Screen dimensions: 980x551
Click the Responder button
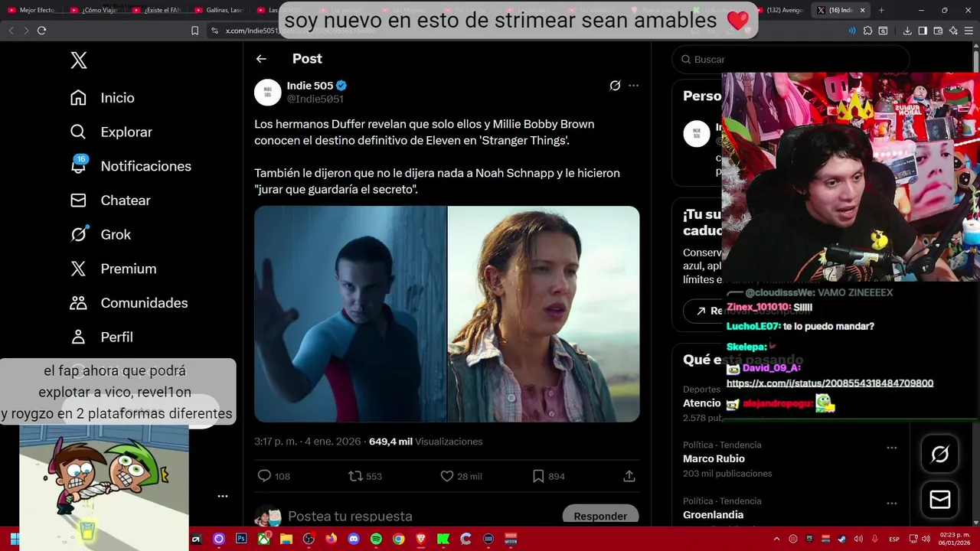[600, 516]
